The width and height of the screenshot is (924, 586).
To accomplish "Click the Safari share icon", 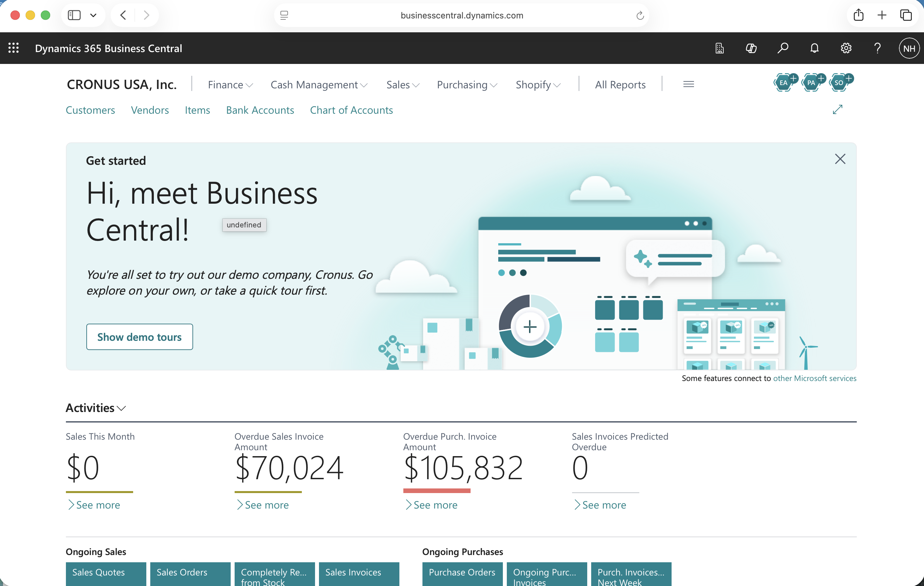I will [858, 15].
